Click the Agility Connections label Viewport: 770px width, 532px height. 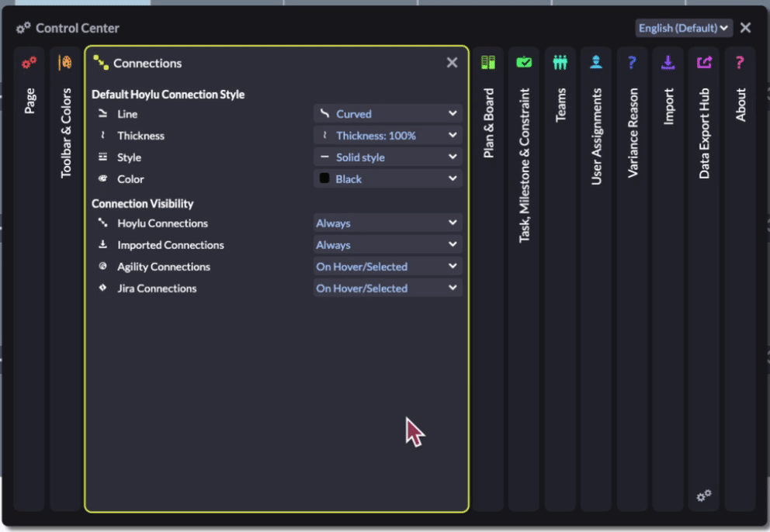click(x=164, y=267)
